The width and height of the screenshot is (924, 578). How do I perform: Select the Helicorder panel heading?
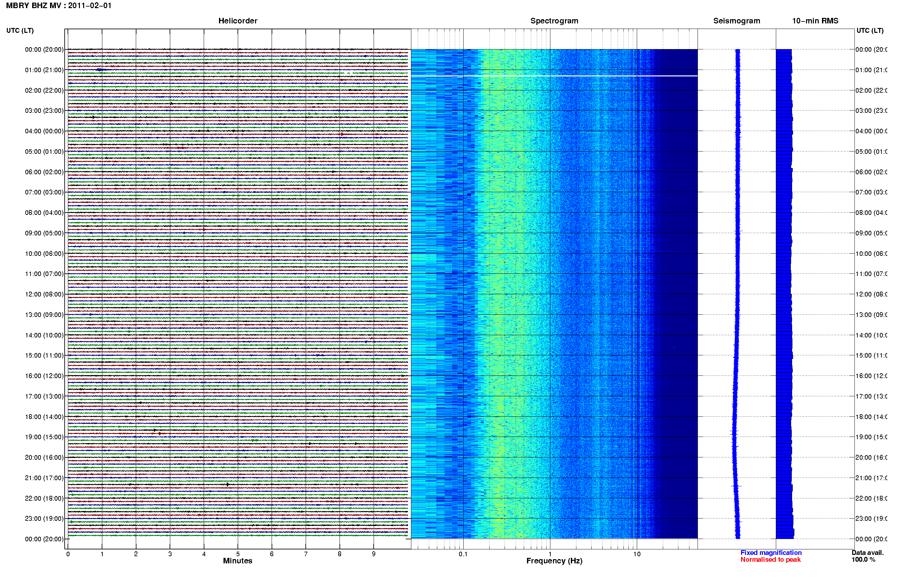pos(237,21)
